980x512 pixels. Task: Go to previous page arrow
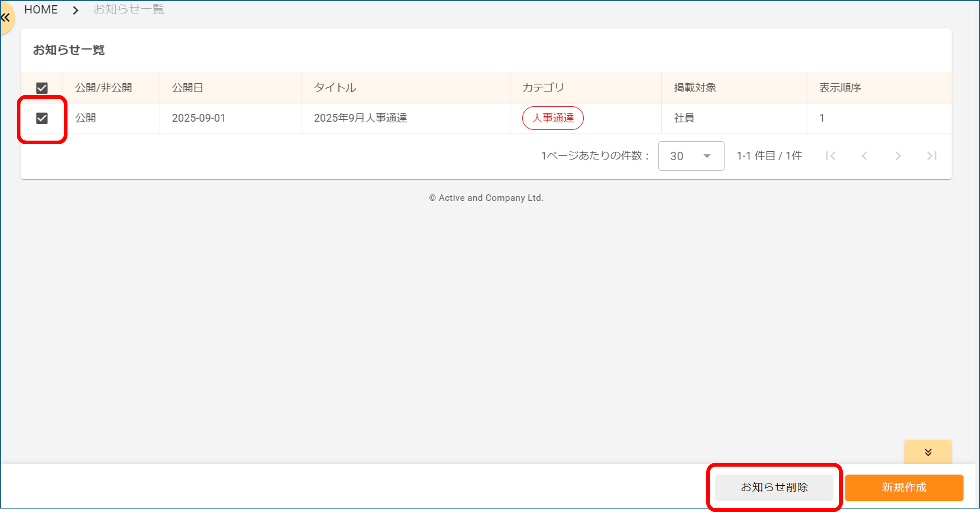[x=864, y=156]
